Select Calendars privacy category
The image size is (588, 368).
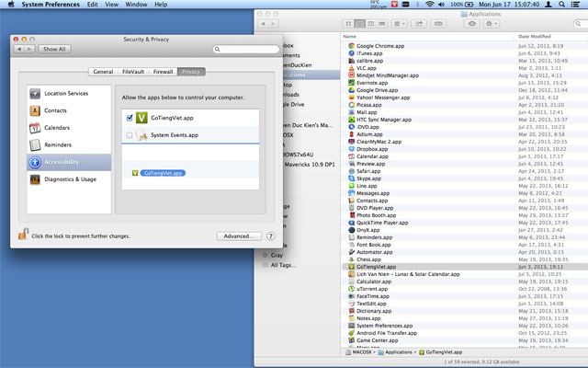pyautogui.click(x=57, y=127)
